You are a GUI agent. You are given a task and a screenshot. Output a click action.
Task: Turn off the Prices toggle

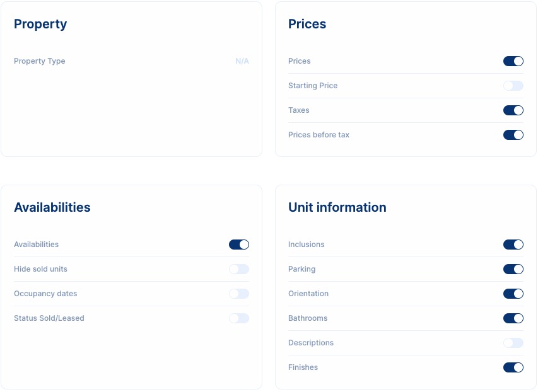(x=513, y=61)
